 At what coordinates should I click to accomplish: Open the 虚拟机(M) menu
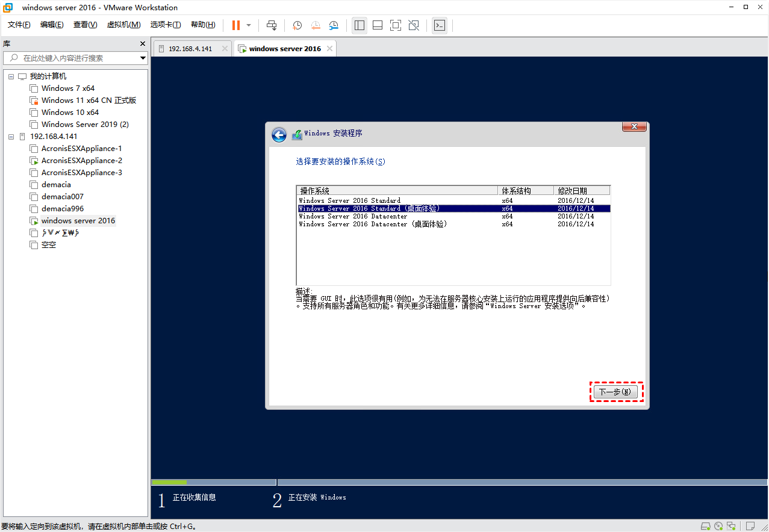123,25
